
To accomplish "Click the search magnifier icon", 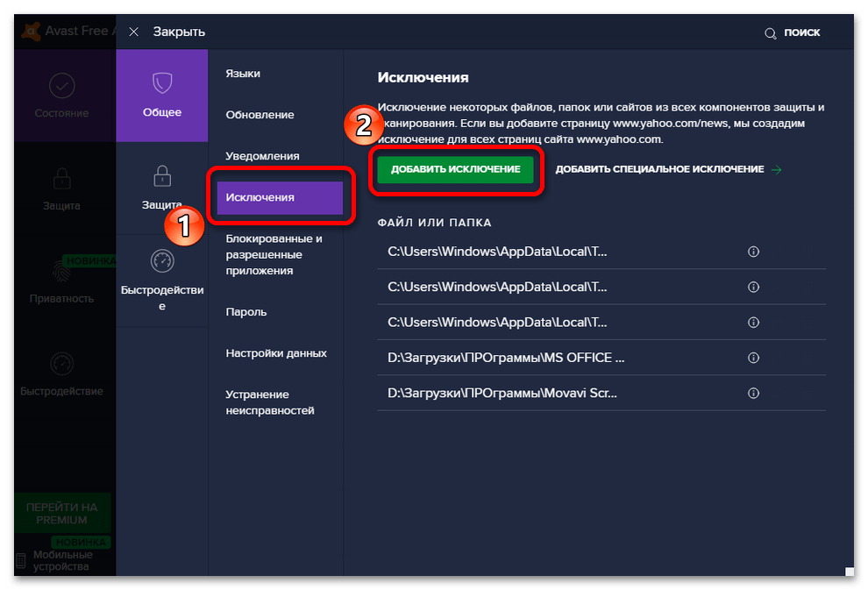I will click(771, 32).
